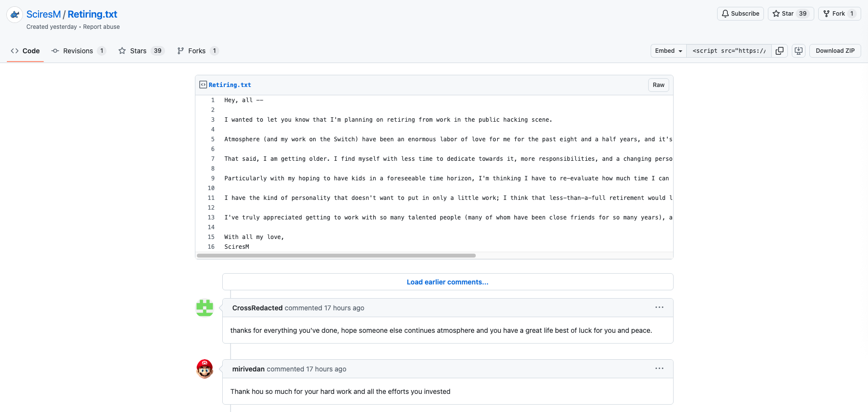Screen dimensions: 868x412
Task: Click the SciresM owner avatar in header
Action: pyautogui.click(x=15, y=15)
